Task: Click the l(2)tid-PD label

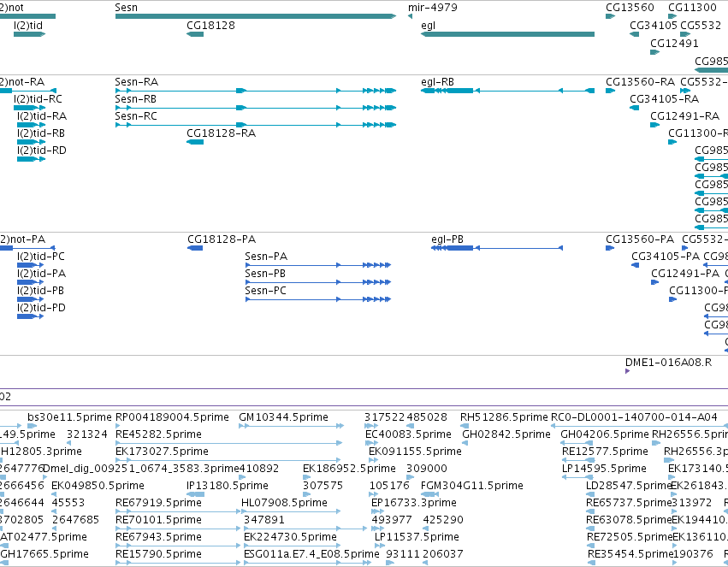Action: point(41,308)
